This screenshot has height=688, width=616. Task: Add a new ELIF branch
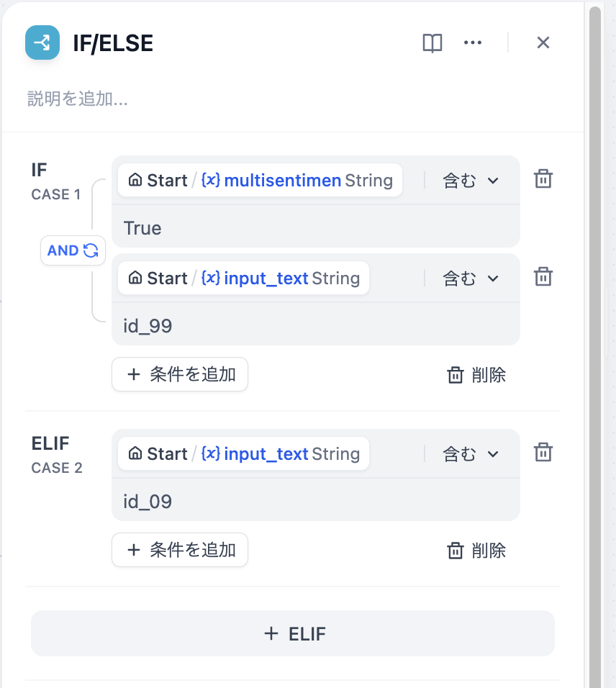pyautogui.click(x=293, y=633)
